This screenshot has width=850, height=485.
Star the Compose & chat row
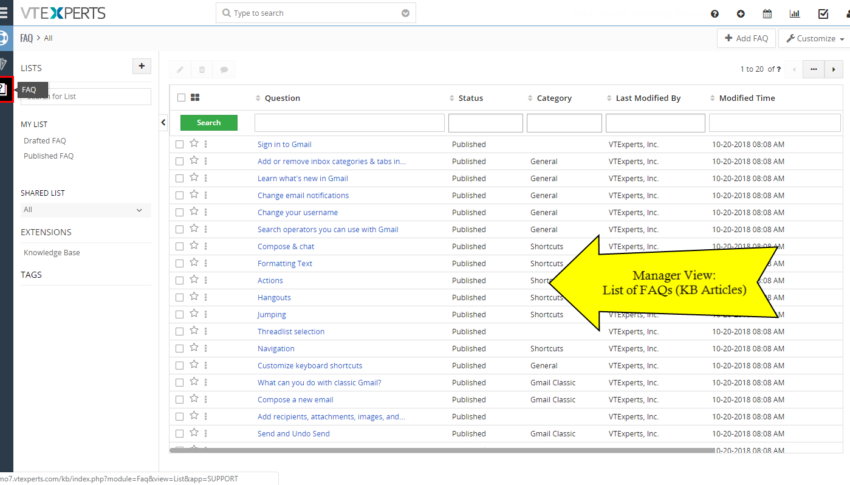(x=194, y=245)
